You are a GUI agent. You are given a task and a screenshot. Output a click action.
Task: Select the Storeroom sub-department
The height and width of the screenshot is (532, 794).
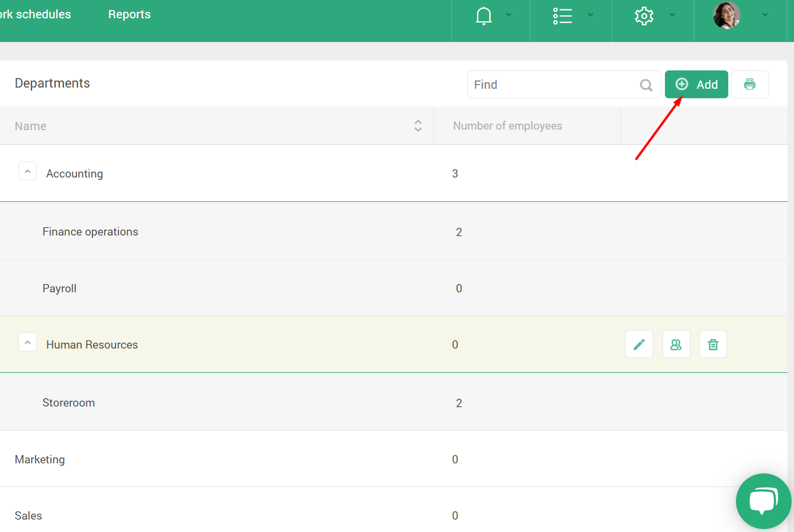(x=69, y=402)
